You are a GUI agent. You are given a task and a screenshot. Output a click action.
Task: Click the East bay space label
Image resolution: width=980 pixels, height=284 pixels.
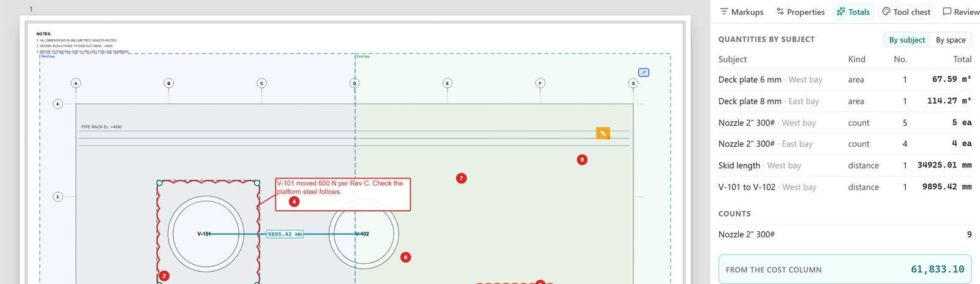[x=363, y=56]
